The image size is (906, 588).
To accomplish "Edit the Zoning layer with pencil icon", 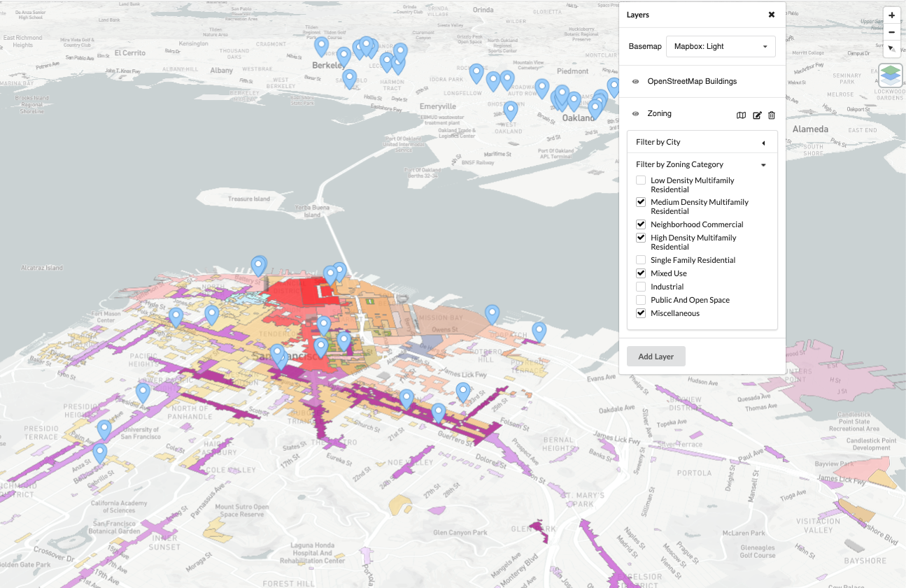I will (x=757, y=115).
